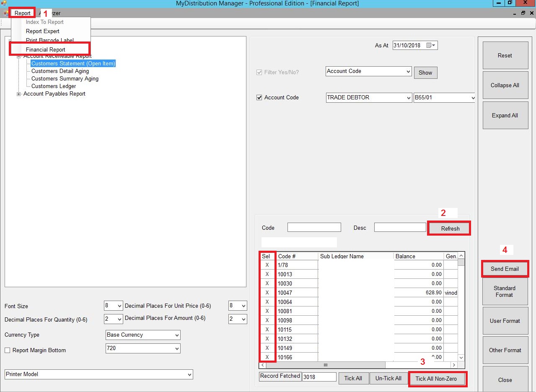Click the Send Email button
This screenshot has height=392, width=536.
point(505,269)
